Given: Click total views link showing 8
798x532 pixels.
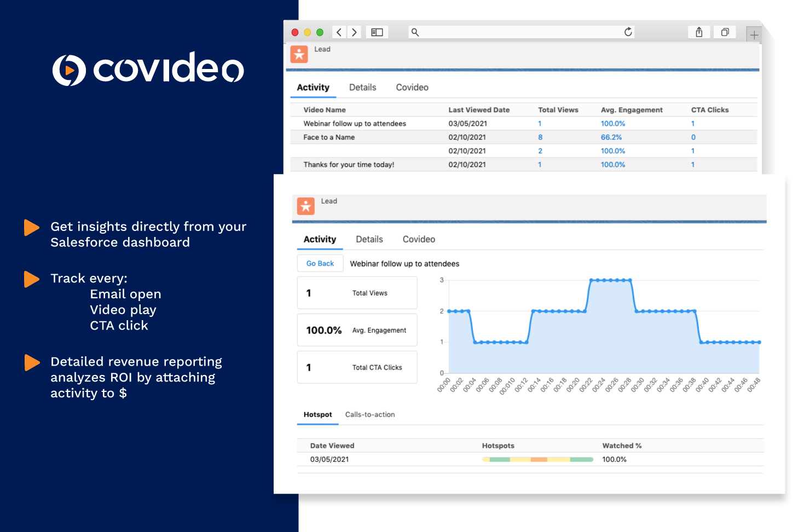Looking at the screenshot, I should click(x=540, y=137).
